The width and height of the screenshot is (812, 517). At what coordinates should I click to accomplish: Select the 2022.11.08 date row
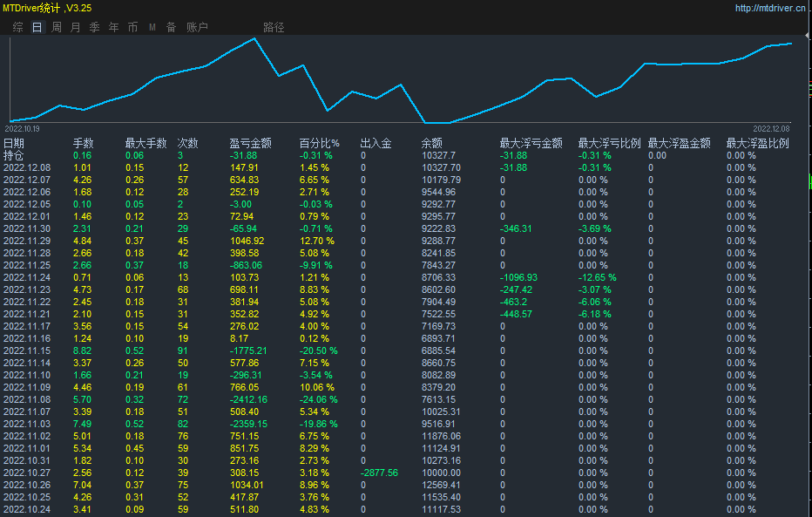tap(27, 399)
